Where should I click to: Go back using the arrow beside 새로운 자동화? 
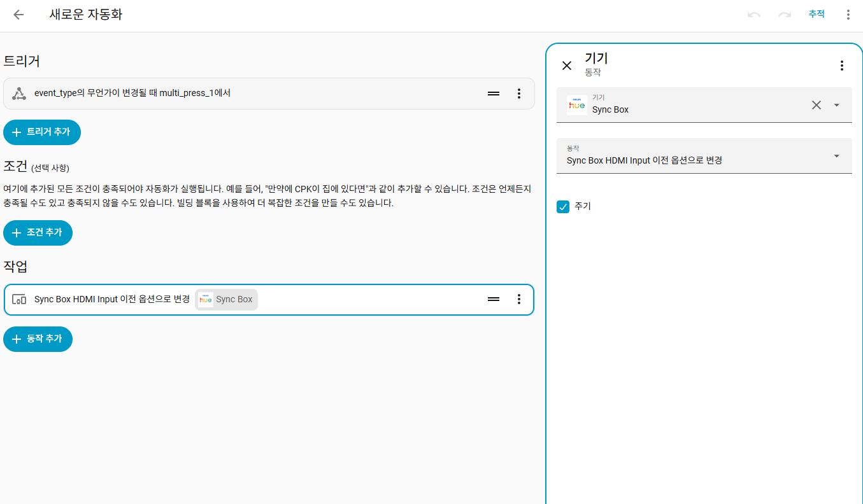click(18, 15)
